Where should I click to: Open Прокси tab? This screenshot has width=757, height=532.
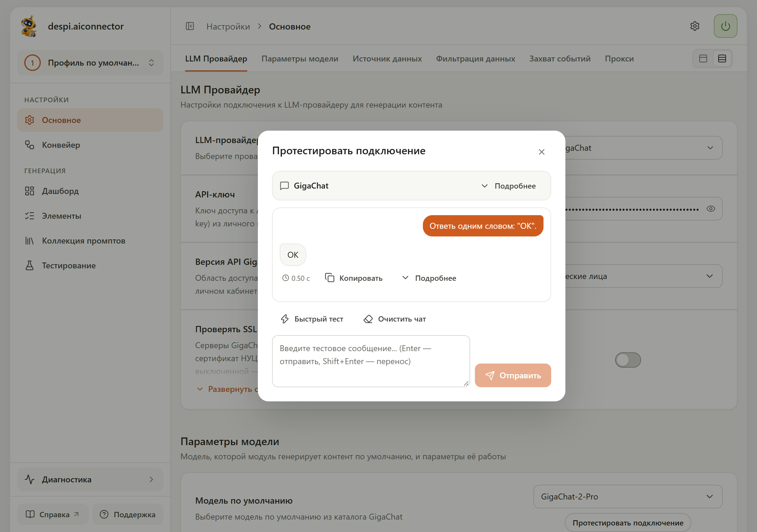(619, 59)
